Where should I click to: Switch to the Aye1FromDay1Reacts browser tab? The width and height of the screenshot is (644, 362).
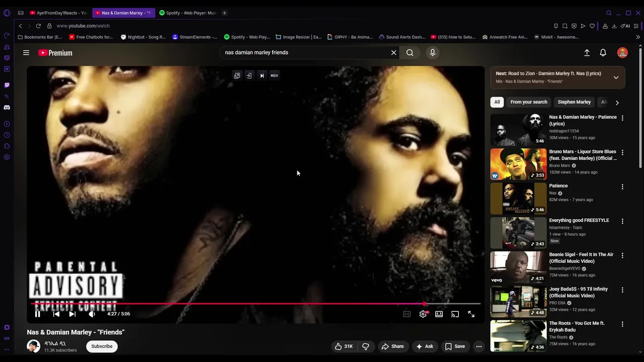click(x=58, y=13)
